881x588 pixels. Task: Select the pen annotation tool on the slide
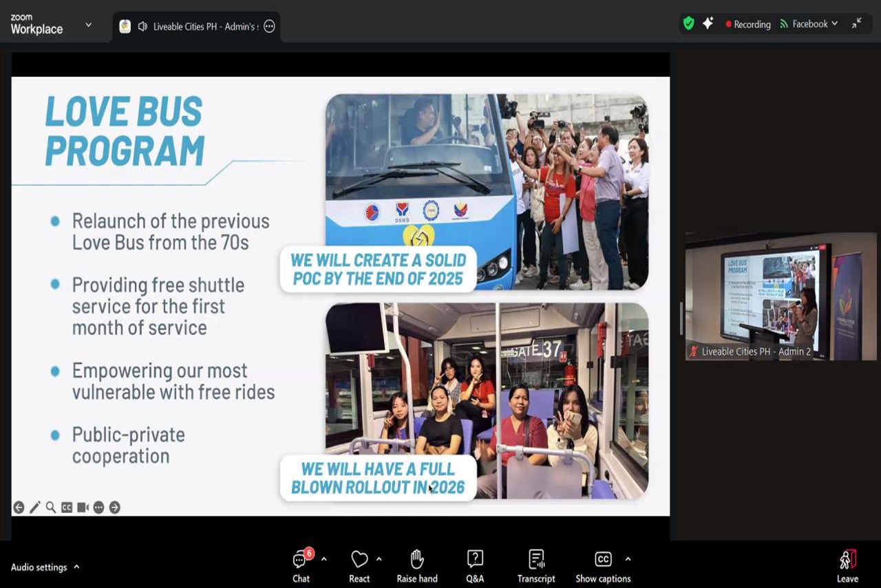click(34, 508)
